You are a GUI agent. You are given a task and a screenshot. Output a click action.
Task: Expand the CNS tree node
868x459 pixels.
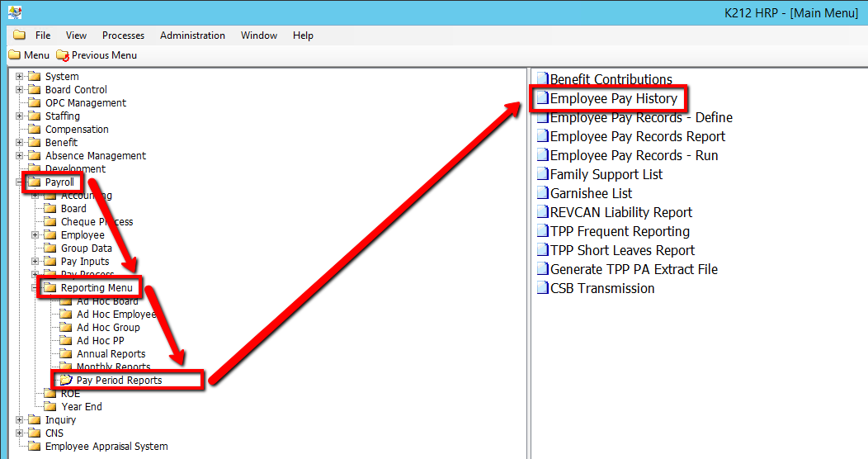pyautogui.click(x=20, y=433)
